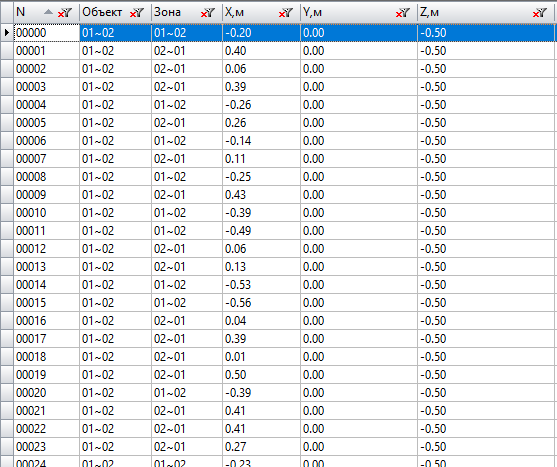Open the filter icon in the N column
557x467 pixels.
[x=65, y=13]
